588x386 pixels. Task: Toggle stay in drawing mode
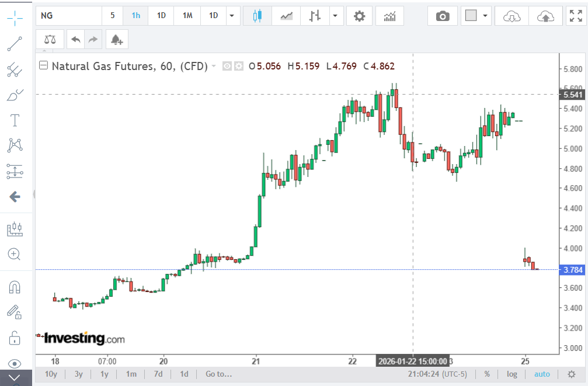[15, 312]
